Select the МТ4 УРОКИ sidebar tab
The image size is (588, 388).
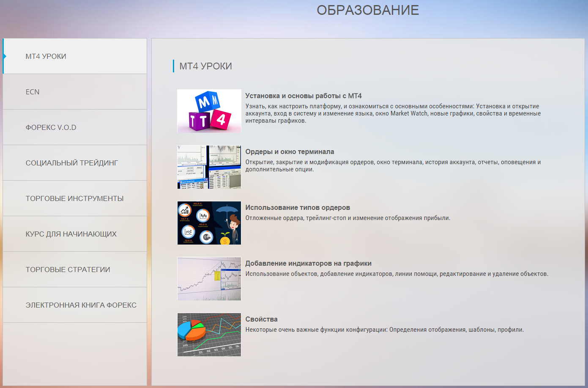point(46,56)
